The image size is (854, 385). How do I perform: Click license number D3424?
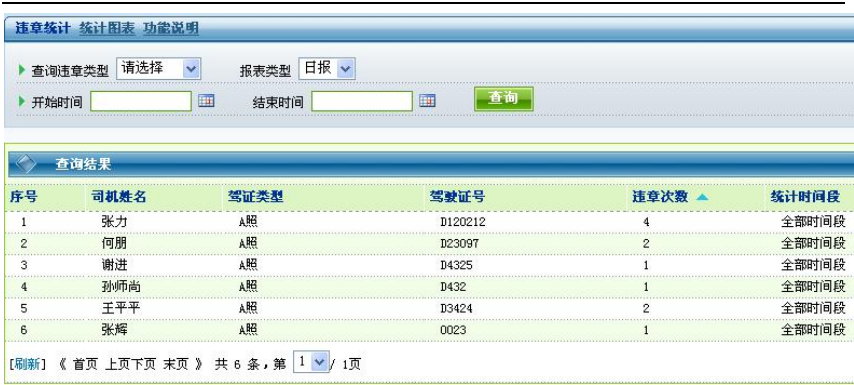[x=456, y=308]
